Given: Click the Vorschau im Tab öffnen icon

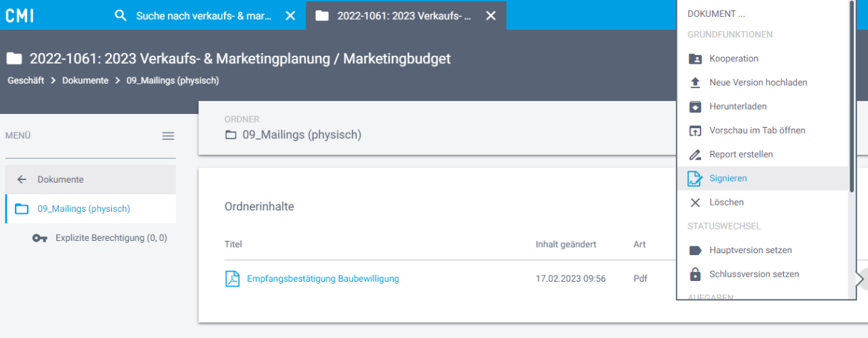Looking at the screenshot, I should pos(695,130).
